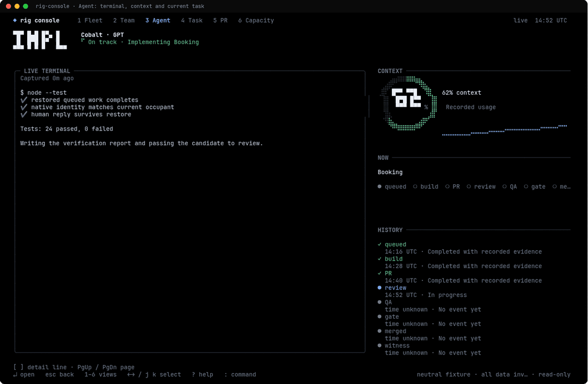
Task: Click '14:28 UTC · Completed with recorded evidence'
Action: tap(463, 266)
